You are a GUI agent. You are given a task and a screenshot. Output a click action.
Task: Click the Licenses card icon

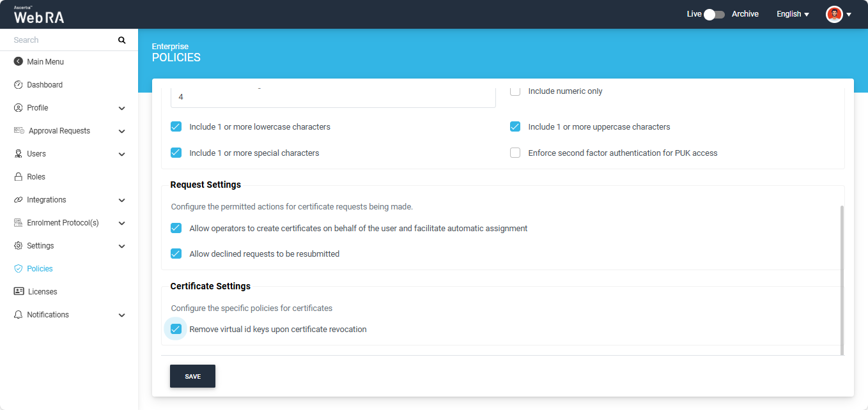tap(19, 292)
